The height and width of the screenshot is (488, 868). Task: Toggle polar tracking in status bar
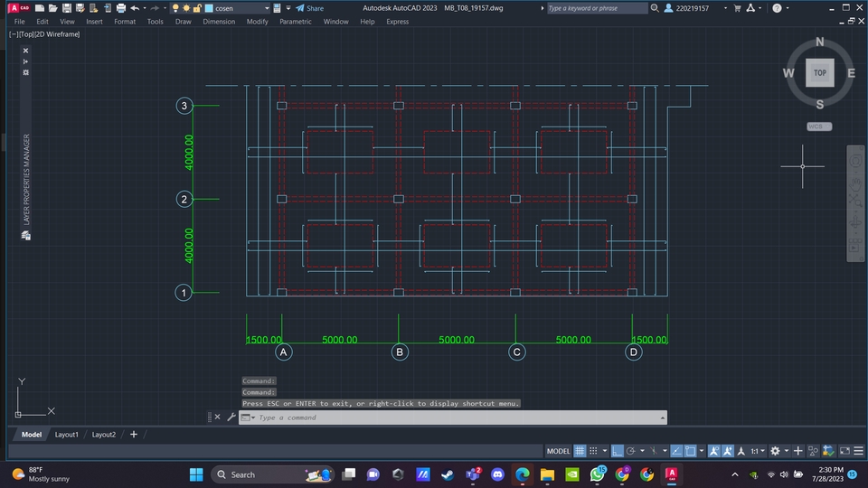pyautogui.click(x=630, y=451)
